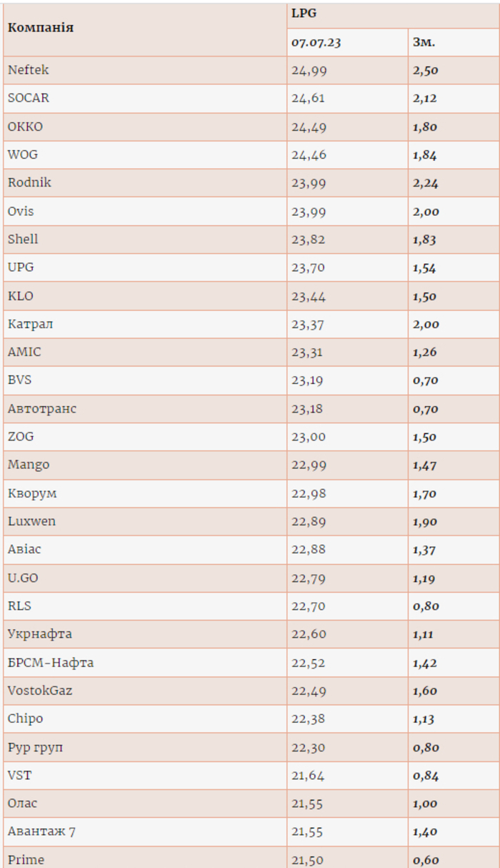
Task: Select Luxwen in the company list
Action: (31, 521)
